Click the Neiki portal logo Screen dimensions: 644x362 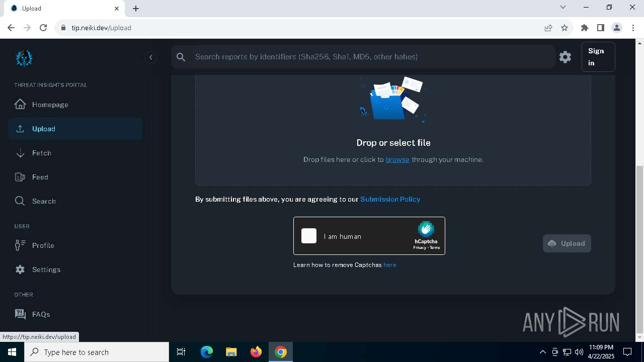[x=24, y=58]
